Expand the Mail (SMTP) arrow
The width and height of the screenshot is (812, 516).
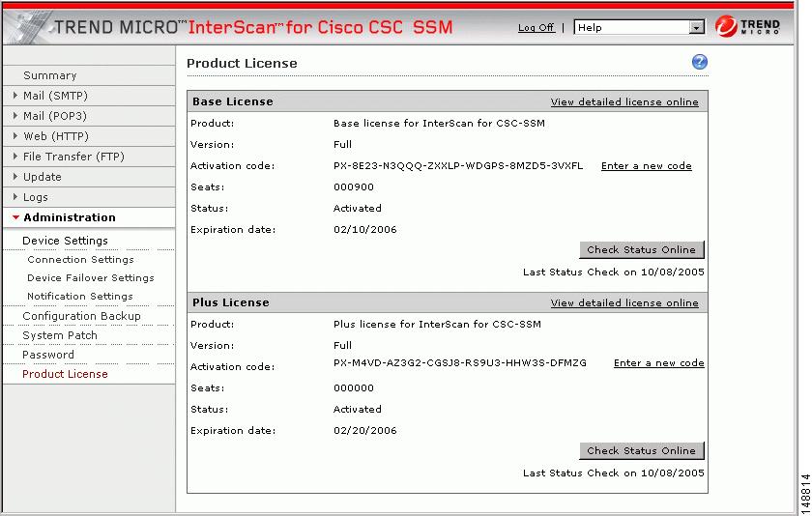coord(15,96)
